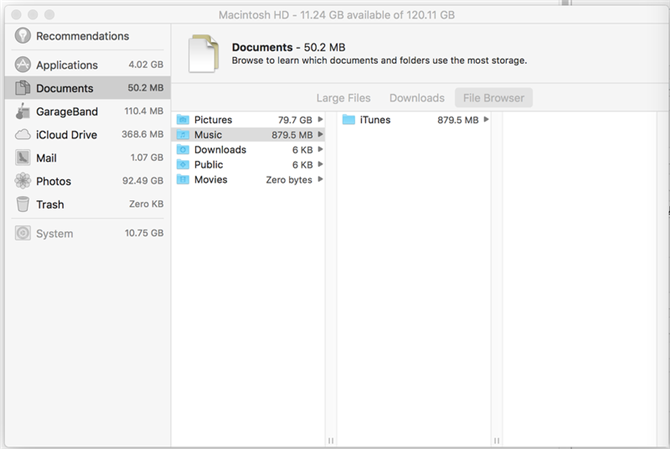670x449 pixels.
Task: Click the System gear icon
Action: click(23, 233)
